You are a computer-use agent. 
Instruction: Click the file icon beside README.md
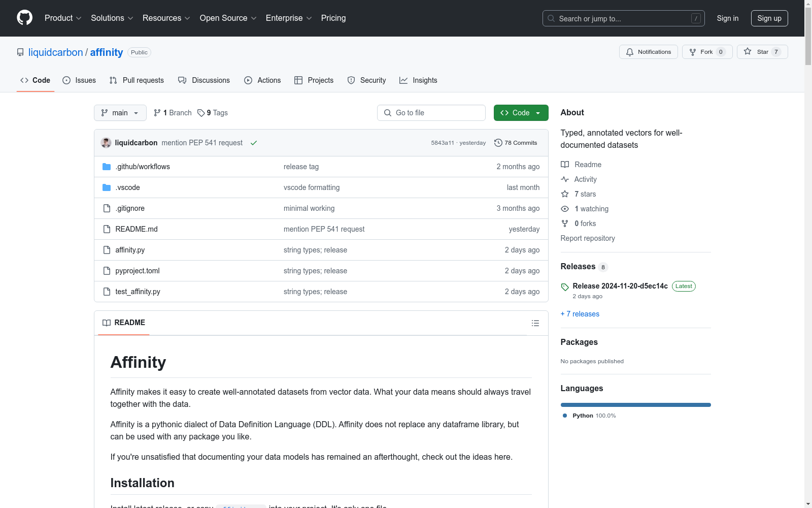click(x=107, y=229)
